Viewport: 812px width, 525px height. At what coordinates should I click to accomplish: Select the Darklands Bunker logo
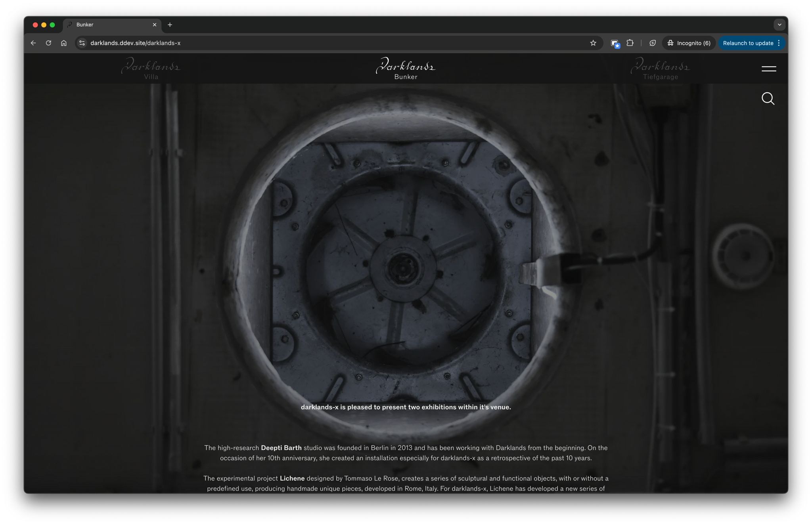(x=406, y=69)
